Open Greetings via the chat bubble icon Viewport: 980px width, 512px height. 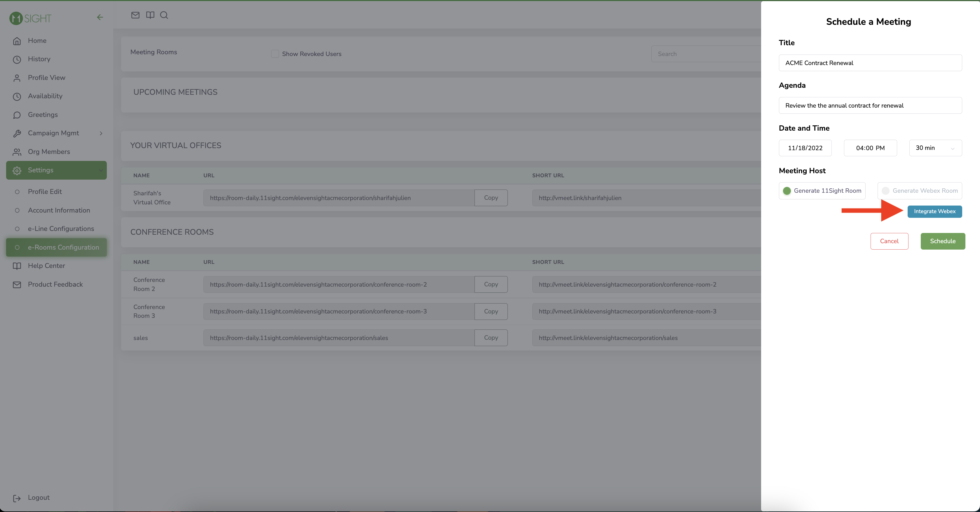[x=17, y=115]
